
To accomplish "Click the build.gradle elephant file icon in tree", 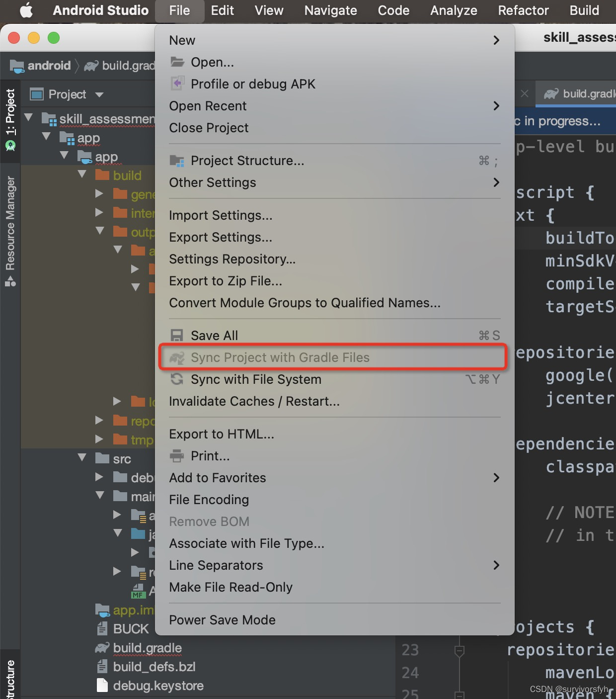I will point(102,648).
